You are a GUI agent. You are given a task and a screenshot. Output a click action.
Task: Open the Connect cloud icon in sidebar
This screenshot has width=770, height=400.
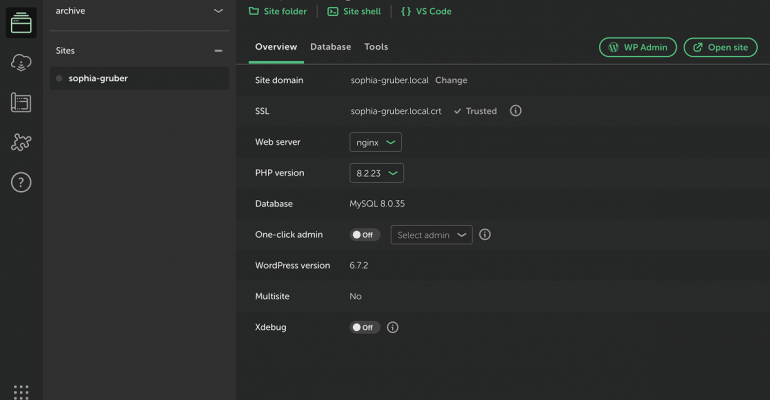(21, 63)
